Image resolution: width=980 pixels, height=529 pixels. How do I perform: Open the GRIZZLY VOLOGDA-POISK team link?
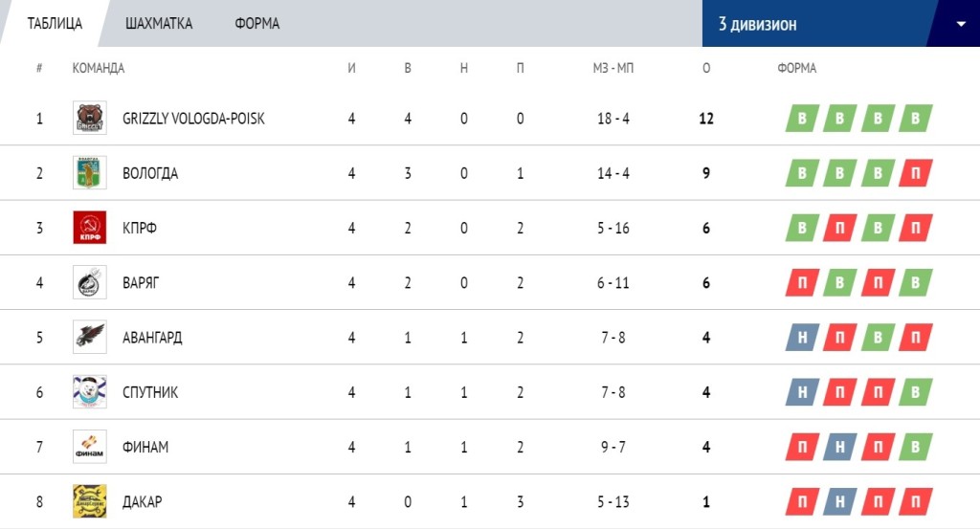click(x=193, y=118)
